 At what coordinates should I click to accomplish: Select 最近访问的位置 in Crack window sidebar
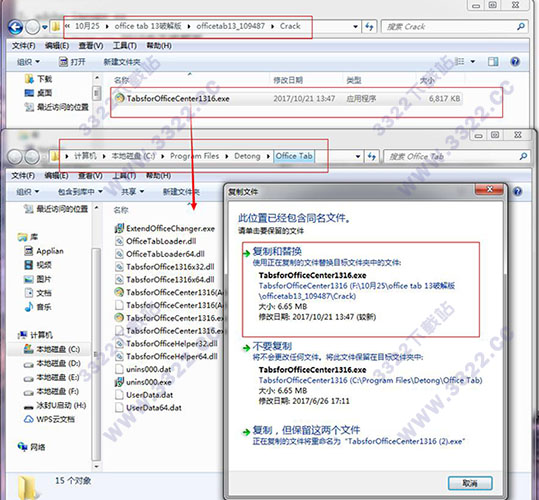(x=57, y=107)
